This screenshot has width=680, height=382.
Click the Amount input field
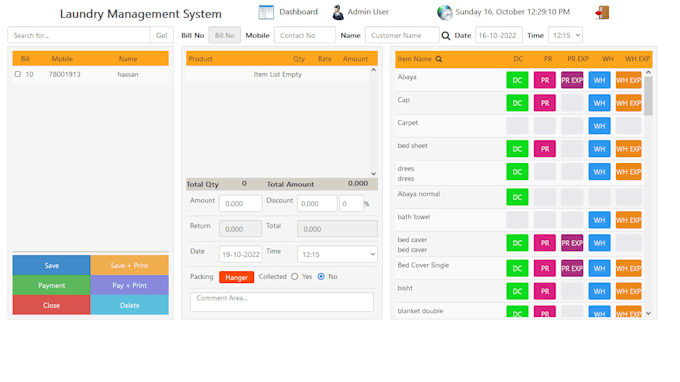click(241, 203)
